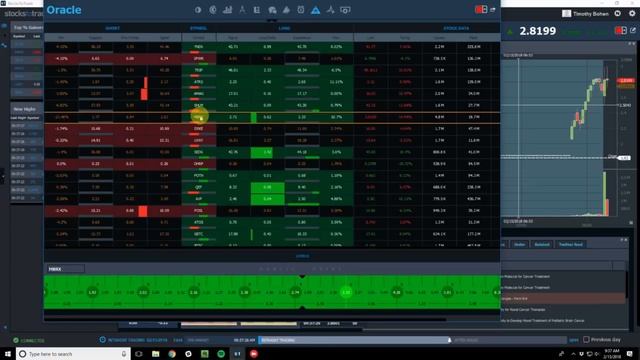The height and width of the screenshot is (360, 640).
Task: Select the LONG column group header
Action: 284,29
